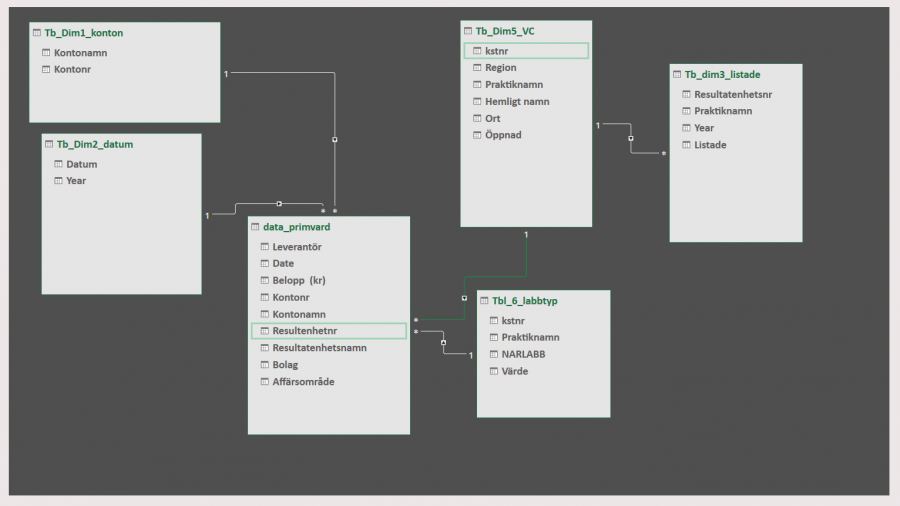Select Year field in Tb_dim3_listade
This screenshot has width=900, height=506.
(704, 128)
